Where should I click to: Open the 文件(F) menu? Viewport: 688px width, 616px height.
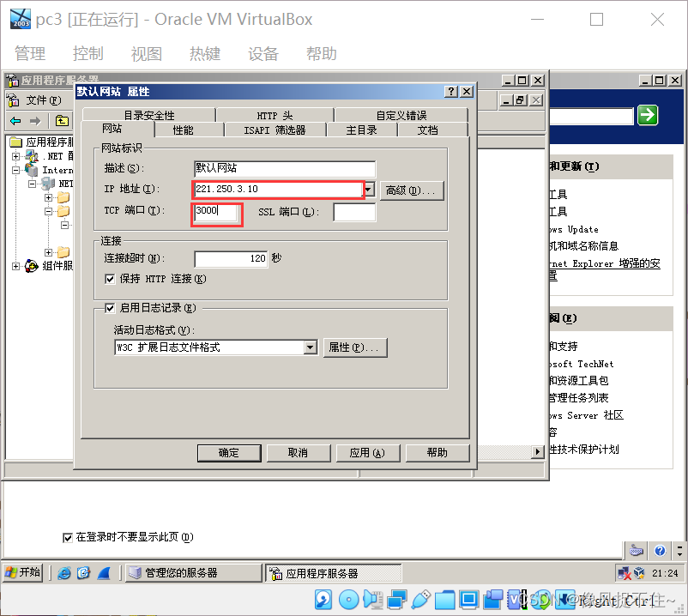tap(44, 100)
